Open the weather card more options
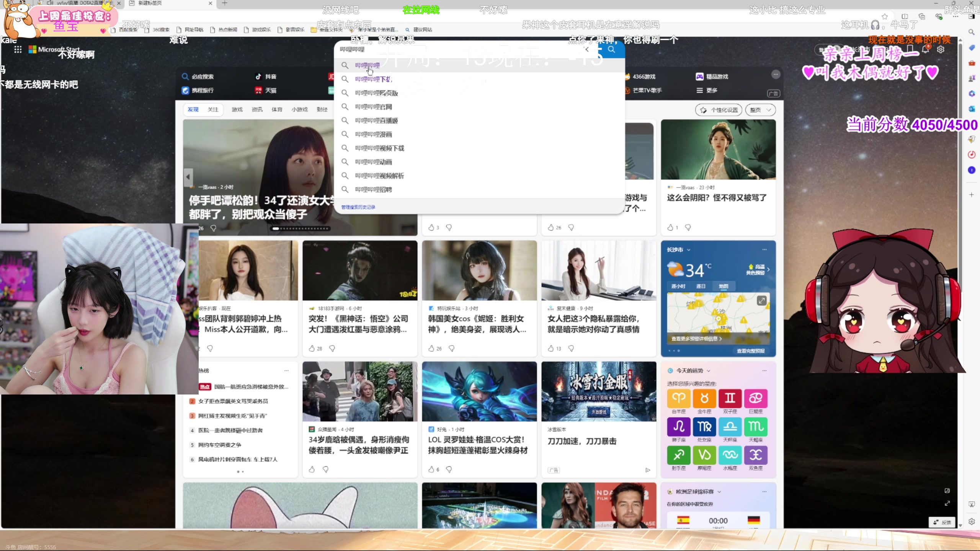Image resolution: width=980 pixels, height=551 pixels. 764,249
